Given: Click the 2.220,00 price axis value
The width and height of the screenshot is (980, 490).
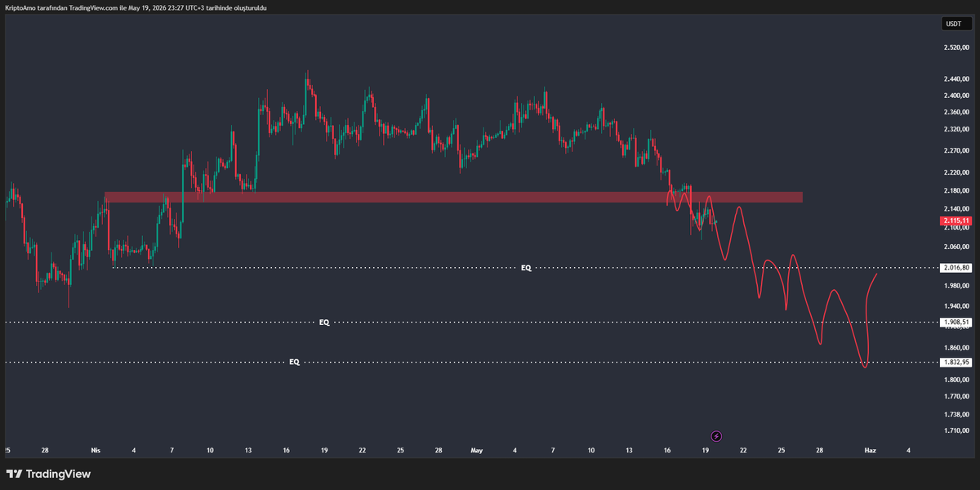Looking at the screenshot, I should pyautogui.click(x=955, y=172).
